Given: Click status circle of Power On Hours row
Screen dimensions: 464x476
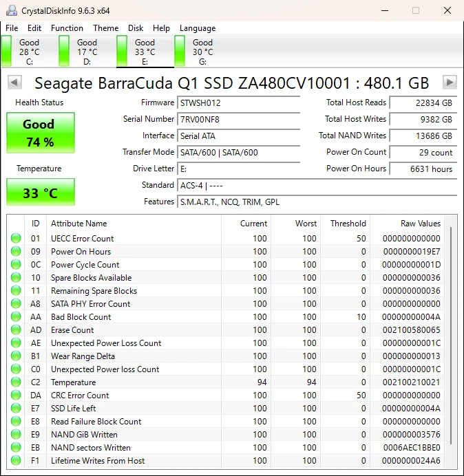Looking at the screenshot, I should [16, 251].
